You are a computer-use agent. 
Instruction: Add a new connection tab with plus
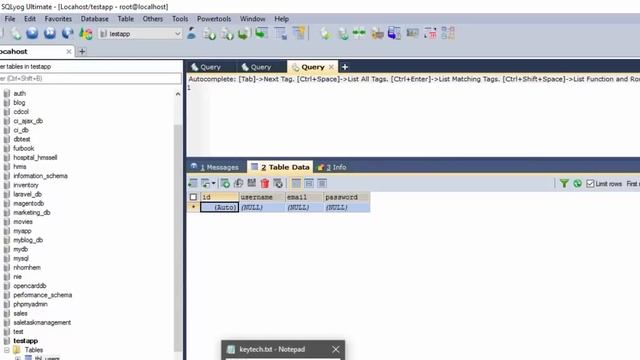pyautogui.click(x=82, y=51)
